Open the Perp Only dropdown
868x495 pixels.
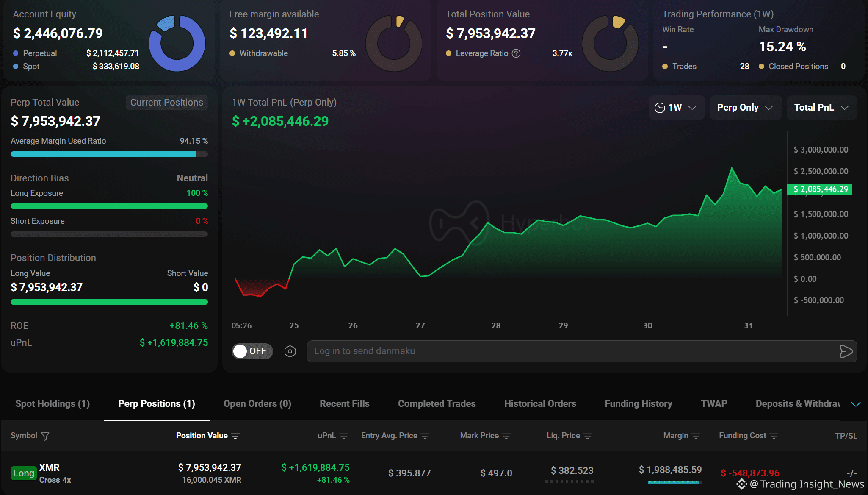745,108
